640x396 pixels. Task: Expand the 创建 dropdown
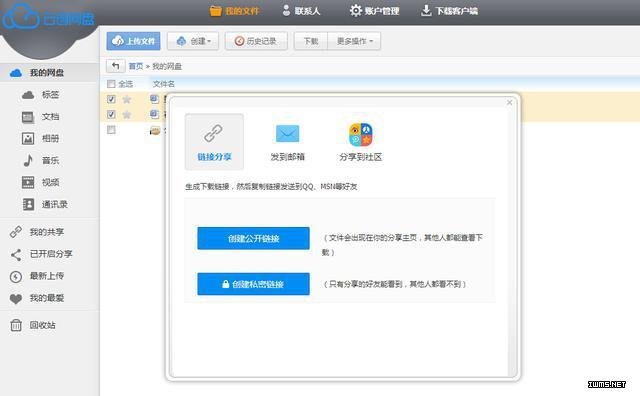point(193,41)
